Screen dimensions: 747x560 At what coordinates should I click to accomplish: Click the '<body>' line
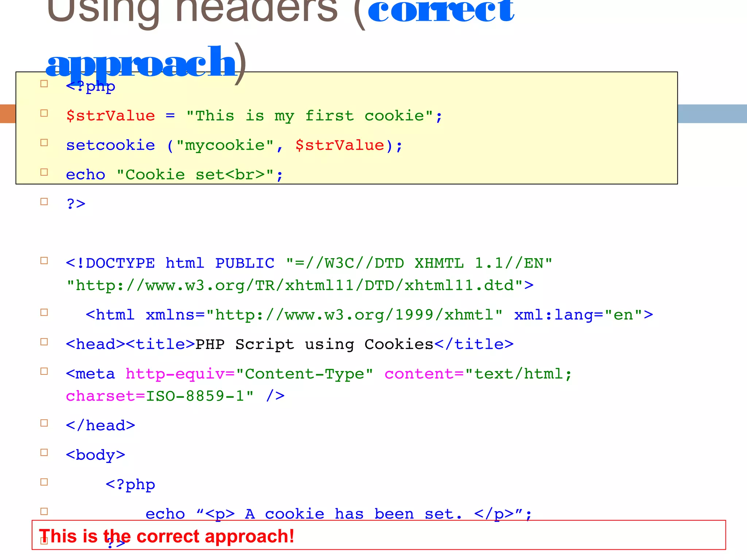[x=96, y=455]
